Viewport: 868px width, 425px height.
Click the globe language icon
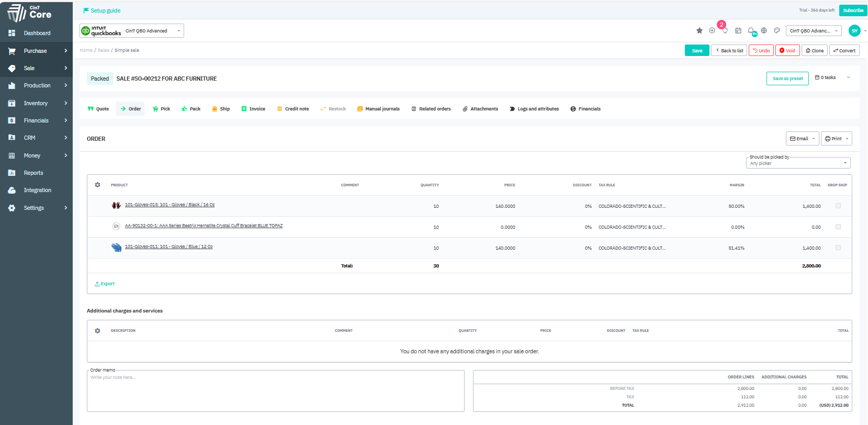pos(764,30)
